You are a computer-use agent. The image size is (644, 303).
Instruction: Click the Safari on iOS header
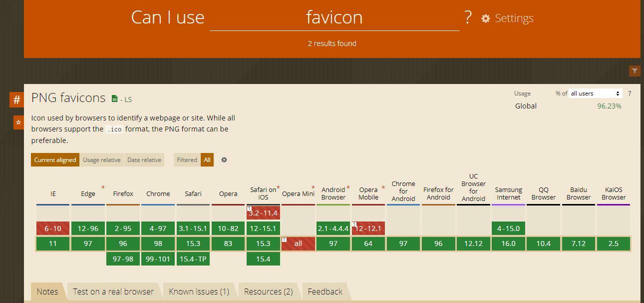pyautogui.click(x=263, y=193)
